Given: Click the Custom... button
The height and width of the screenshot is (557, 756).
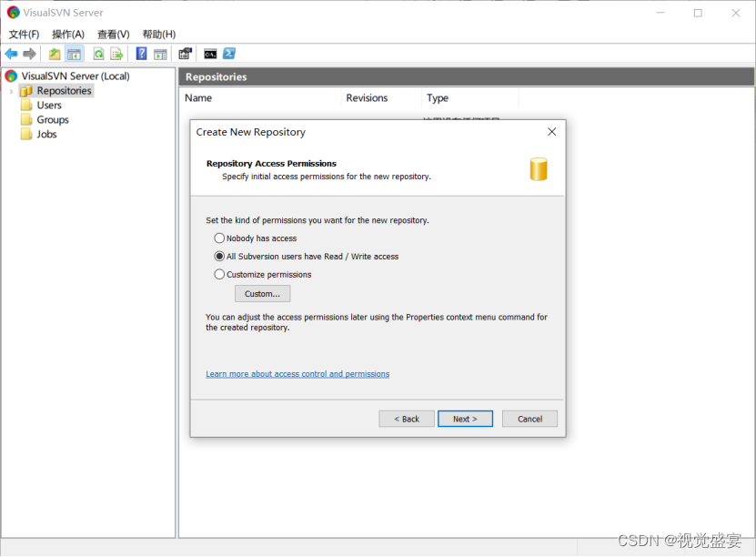Looking at the screenshot, I should 262,294.
